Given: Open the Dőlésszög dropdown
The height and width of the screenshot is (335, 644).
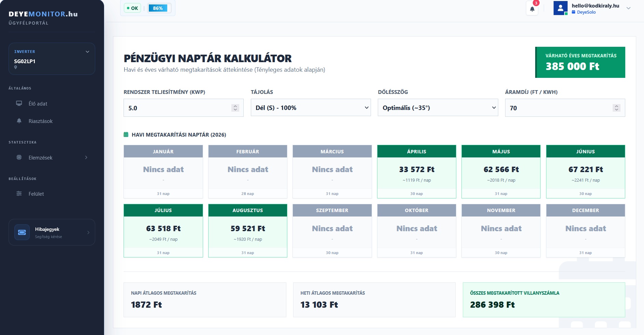Looking at the screenshot, I should [x=438, y=108].
